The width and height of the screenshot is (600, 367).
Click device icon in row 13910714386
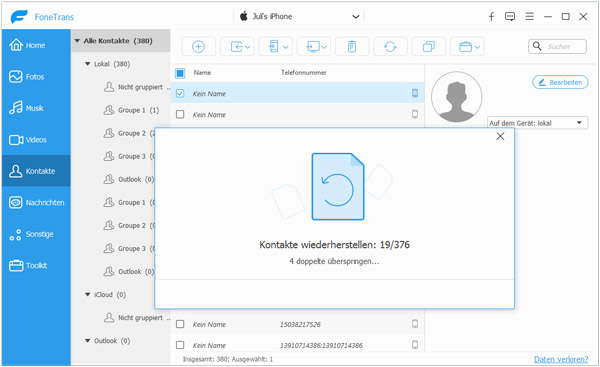click(x=415, y=345)
